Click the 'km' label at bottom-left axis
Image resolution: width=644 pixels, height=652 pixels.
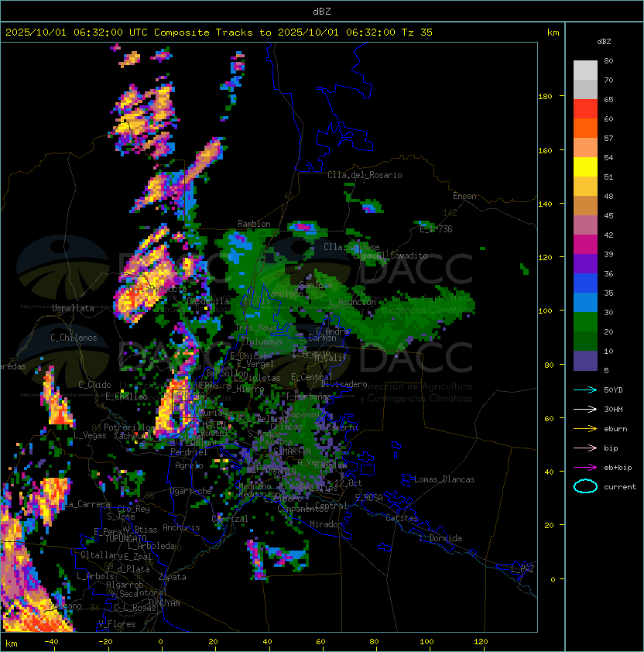pyautogui.click(x=12, y=643)
